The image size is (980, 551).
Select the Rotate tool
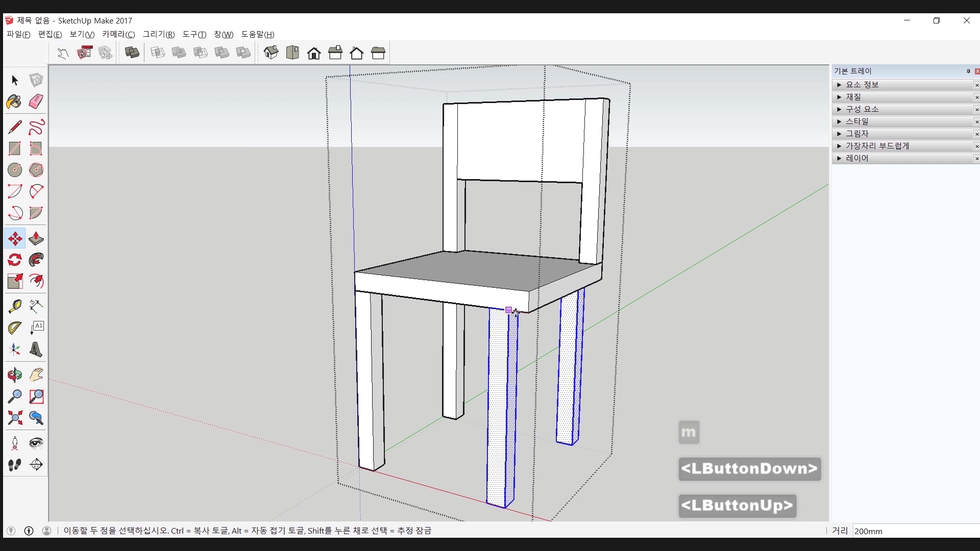coord(14,260)
